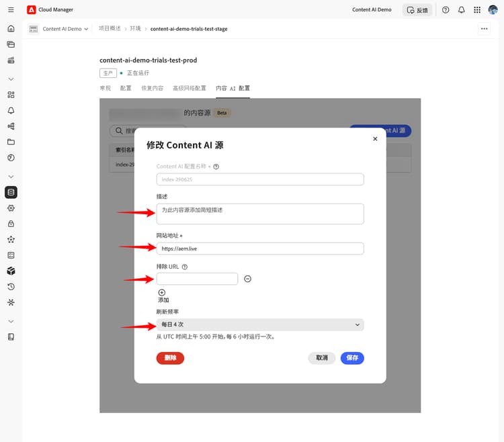Open the clapperboard-style icon in sidebar
The width and height of the screenshot is (504, 442).
coord(11,60)
